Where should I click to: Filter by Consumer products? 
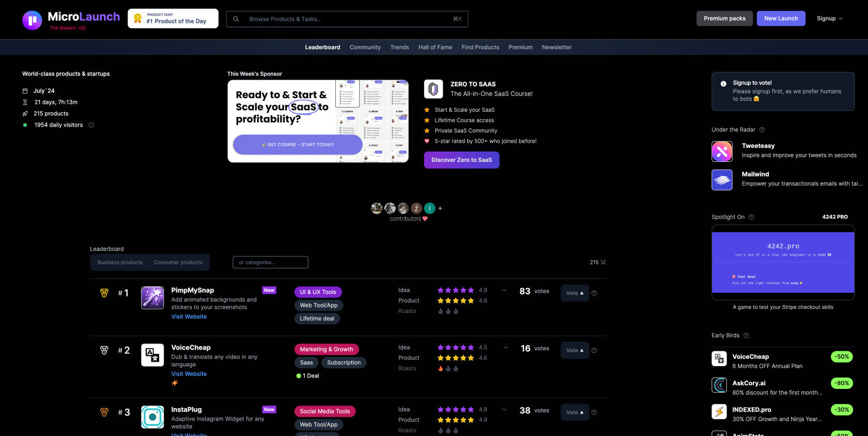[178, 262]
